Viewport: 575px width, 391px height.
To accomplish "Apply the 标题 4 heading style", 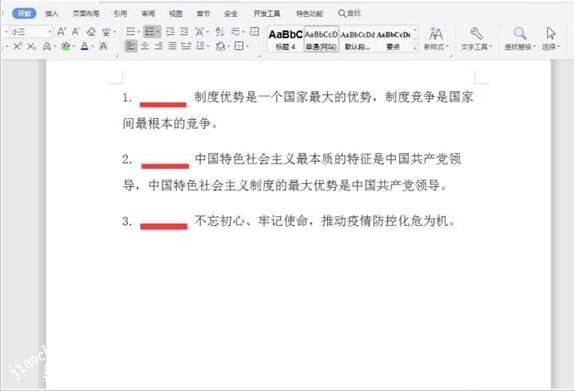I will tap(285, 39).
